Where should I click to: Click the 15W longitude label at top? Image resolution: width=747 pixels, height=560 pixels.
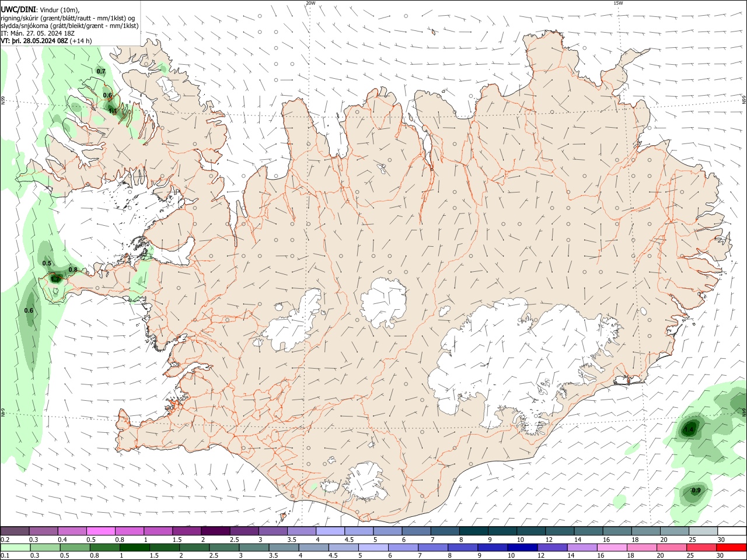point(619,3)
